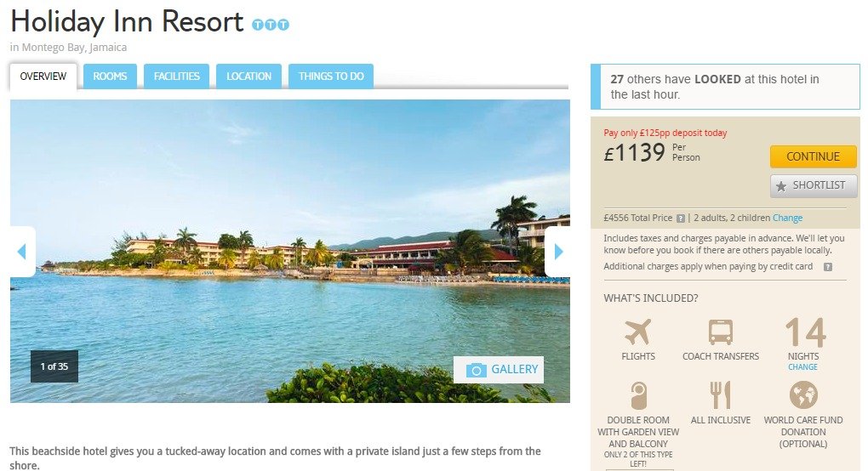The width and height of the screenshot is (868, 471).
Task: Click the total price help question icon
Action: pyautogui.click(x=681, y=218)
